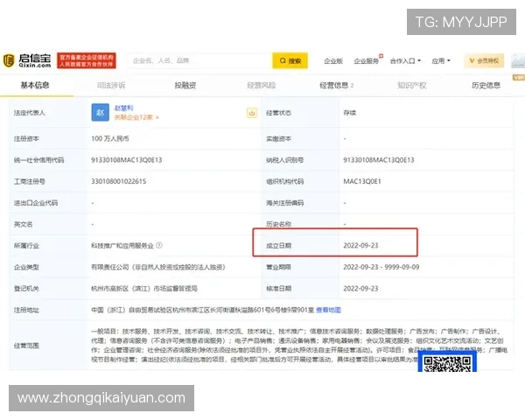Click the 会员特权 VIP button
The height and width of the screenshot is (420, 525).
(x=484, y=60)
